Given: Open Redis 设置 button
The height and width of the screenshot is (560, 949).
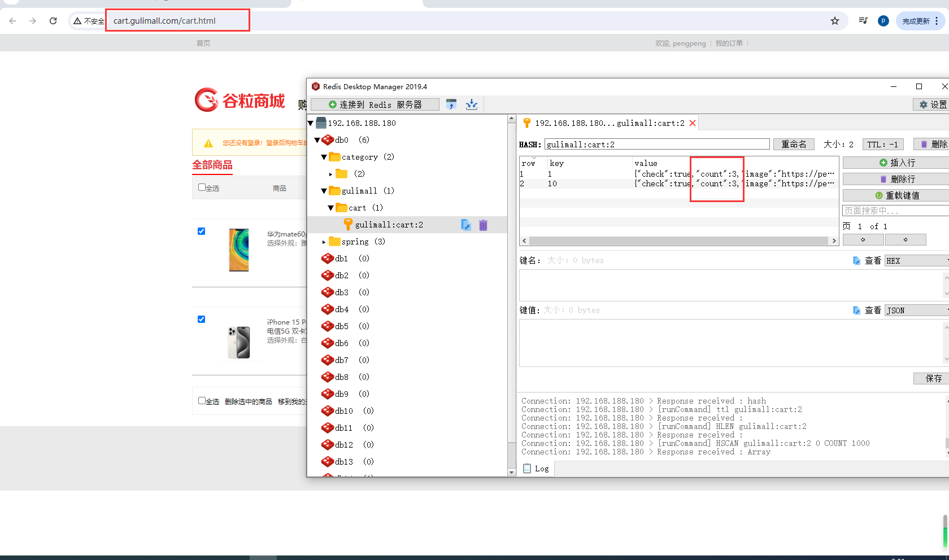Looking at the screenshot, I should click(932, 104).
